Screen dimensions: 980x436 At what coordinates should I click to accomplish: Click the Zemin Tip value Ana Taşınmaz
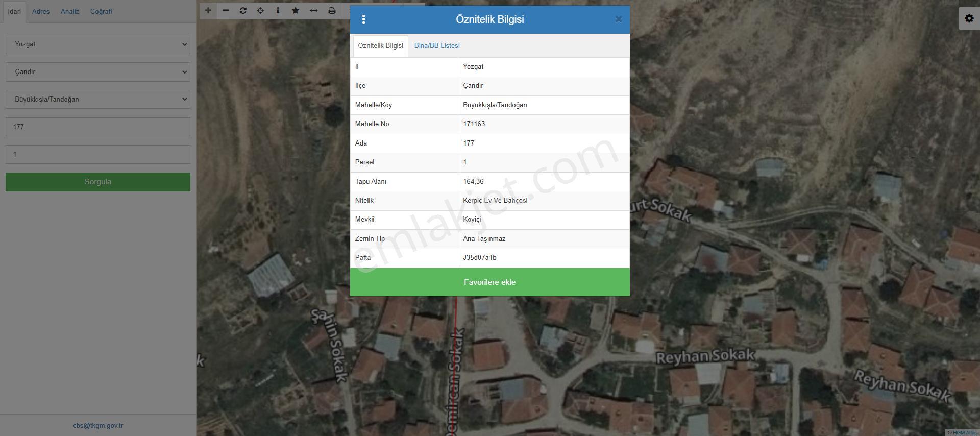click(x=484, y=239)
